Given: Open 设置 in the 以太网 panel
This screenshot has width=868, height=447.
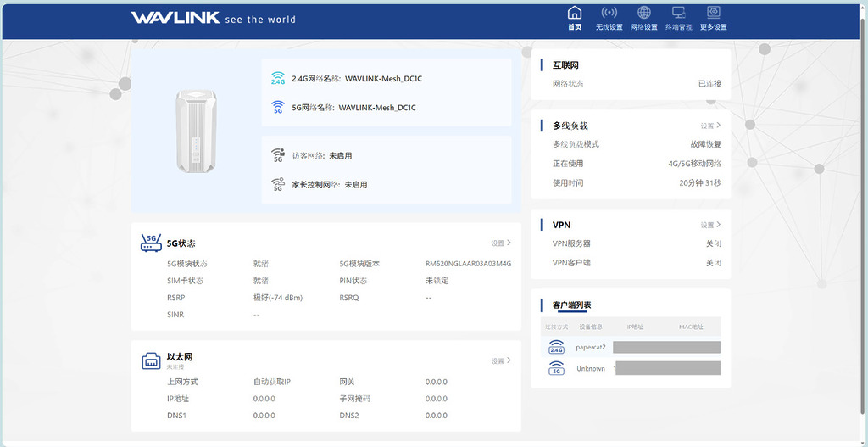Looking at the screenshot, I should 500,360.
